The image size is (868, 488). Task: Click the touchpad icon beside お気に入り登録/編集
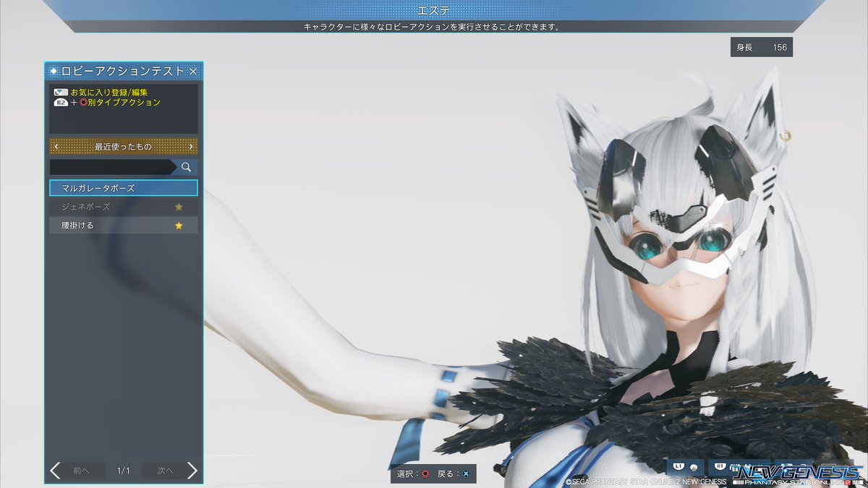click(x=61, y=93)
